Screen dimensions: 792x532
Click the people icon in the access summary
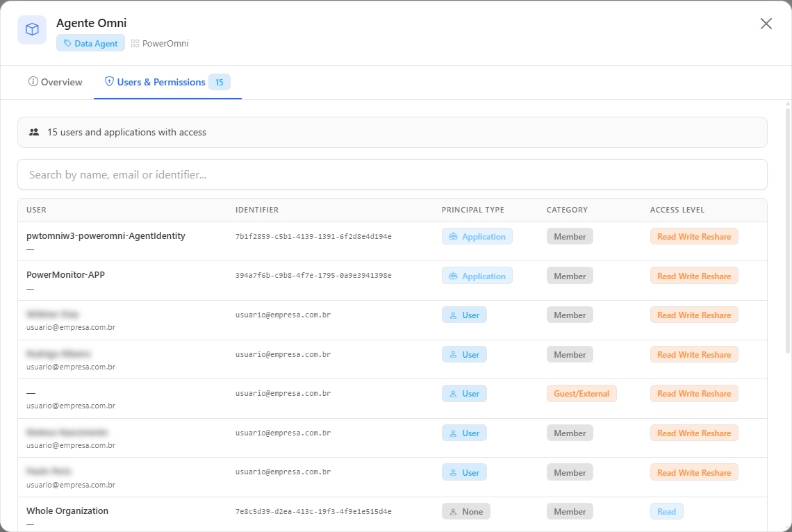34,132
